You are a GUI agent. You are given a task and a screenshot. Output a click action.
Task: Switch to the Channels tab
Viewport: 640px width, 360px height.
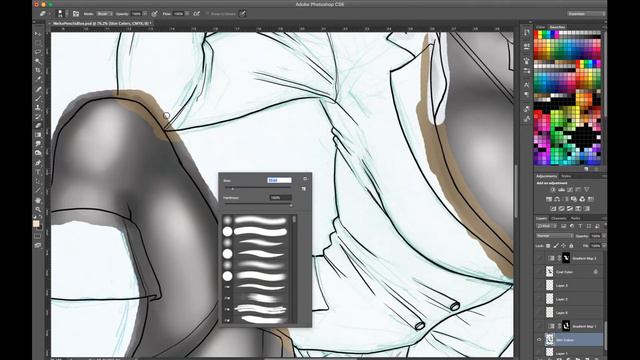[x=559, y=218]
